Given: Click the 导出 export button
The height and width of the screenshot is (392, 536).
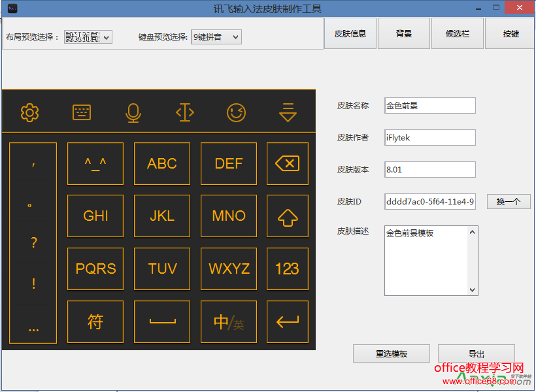Looking at the screenshot, I should coord(477,353).
